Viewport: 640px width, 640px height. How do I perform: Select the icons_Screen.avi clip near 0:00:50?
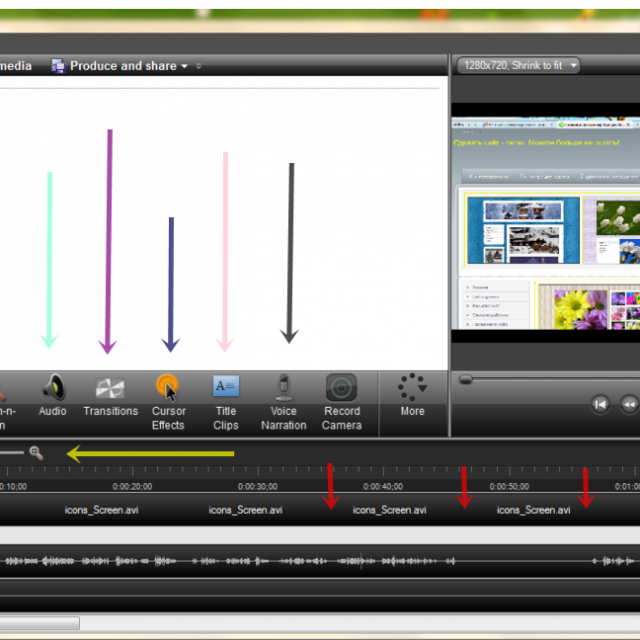click(x=534, y=510)
